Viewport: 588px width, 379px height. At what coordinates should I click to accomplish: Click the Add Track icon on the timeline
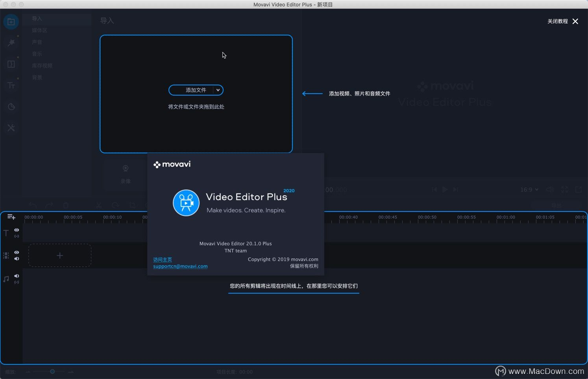(11, 217)
